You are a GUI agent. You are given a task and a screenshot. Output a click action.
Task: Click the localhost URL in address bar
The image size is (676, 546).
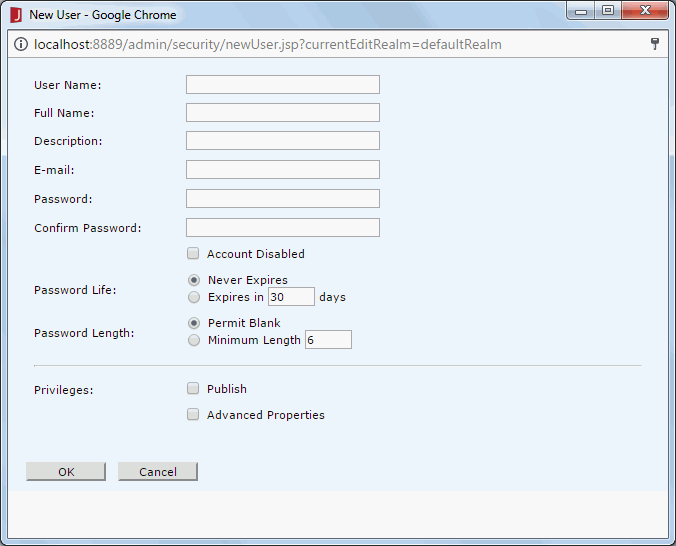click(x=268, y=44)
